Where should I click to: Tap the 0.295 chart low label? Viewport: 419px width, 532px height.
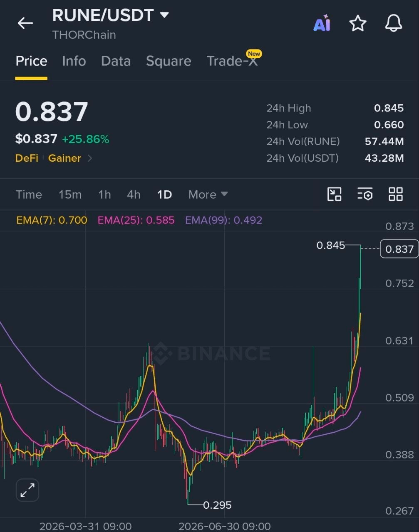pos(217,505)
